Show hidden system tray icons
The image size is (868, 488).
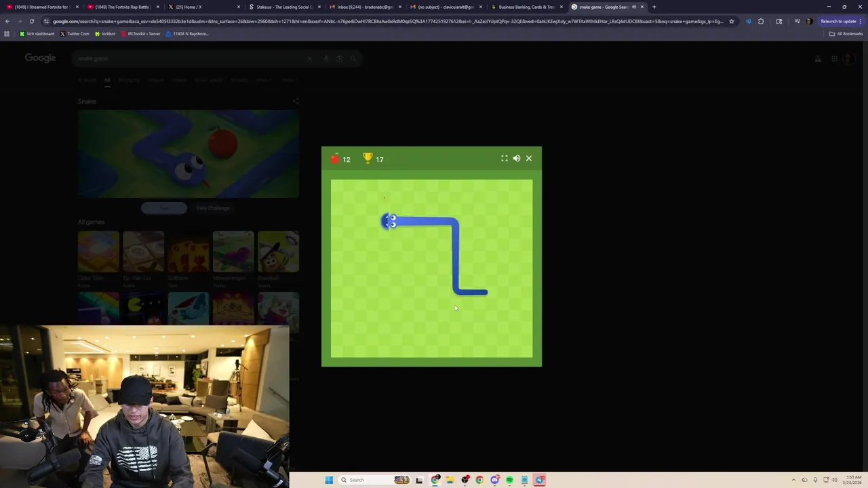tap(795, 480)
